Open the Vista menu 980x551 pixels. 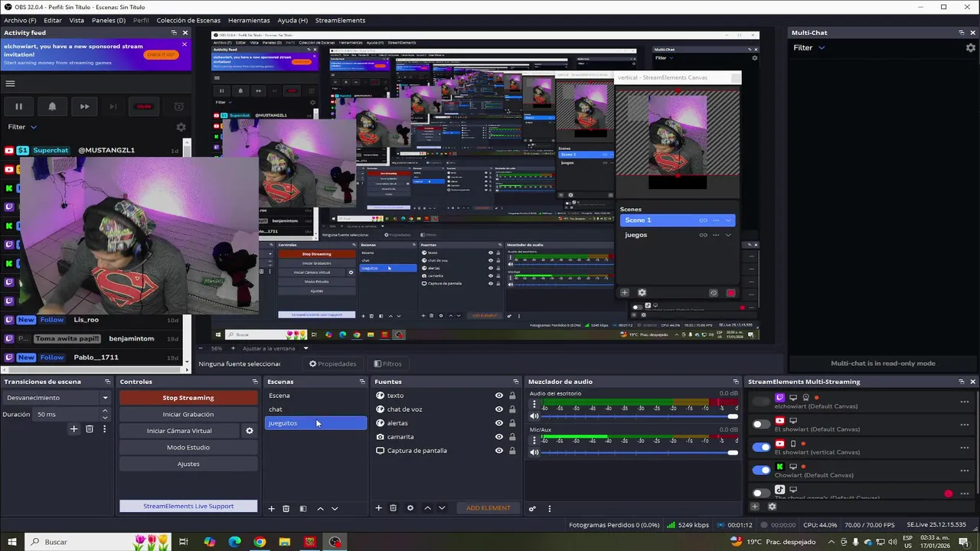77,20
